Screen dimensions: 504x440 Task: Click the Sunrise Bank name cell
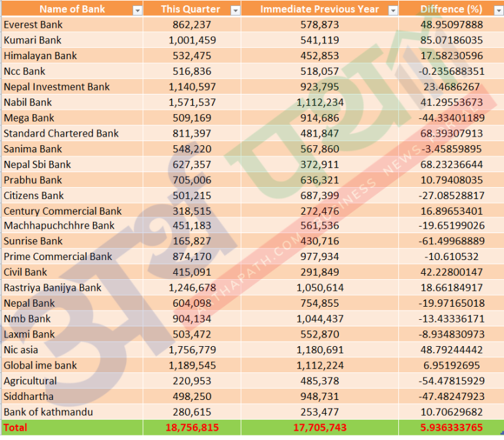point(72,241)
